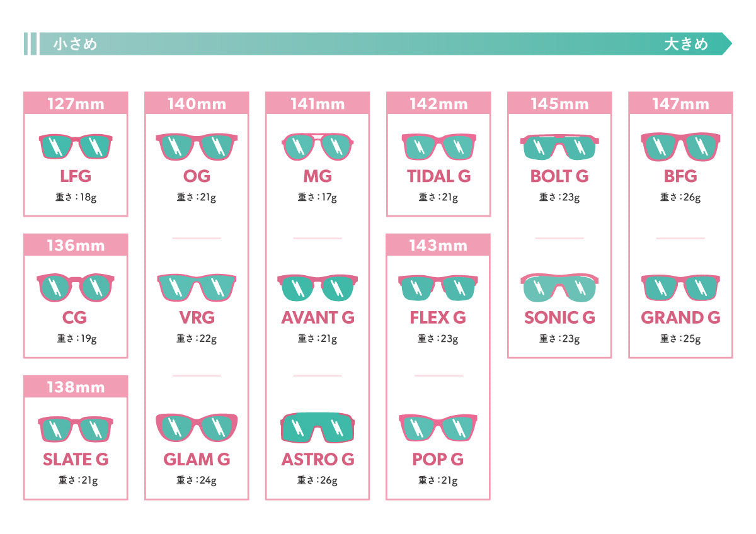
Task: Click the LFG sunglasses icon
Action: (x=76, y=147)
